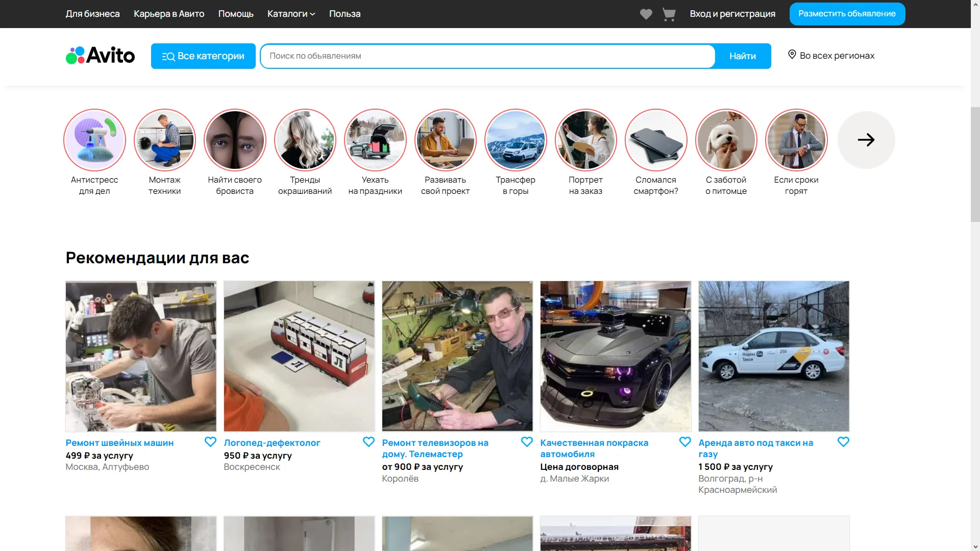This screenshot has width=980, height=551.
Task: Focus the 'Поиск по объявлениям' search field
Action: (487, 56)
